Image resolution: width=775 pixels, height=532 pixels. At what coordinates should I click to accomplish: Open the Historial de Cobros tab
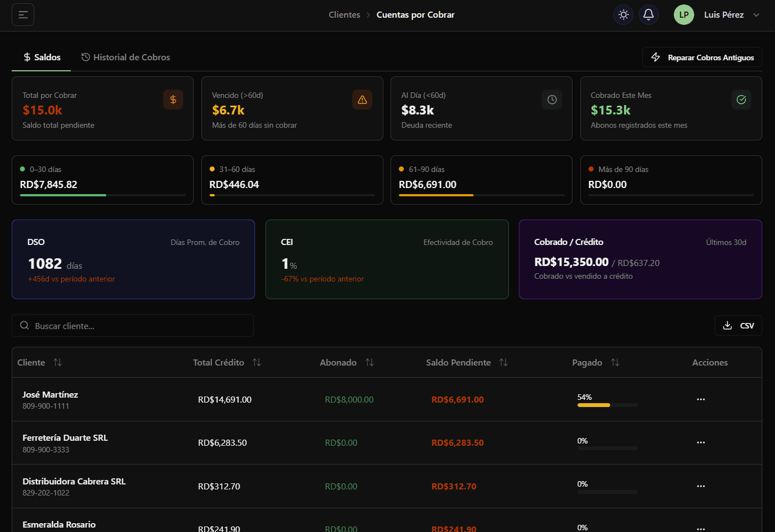(126, 58)
